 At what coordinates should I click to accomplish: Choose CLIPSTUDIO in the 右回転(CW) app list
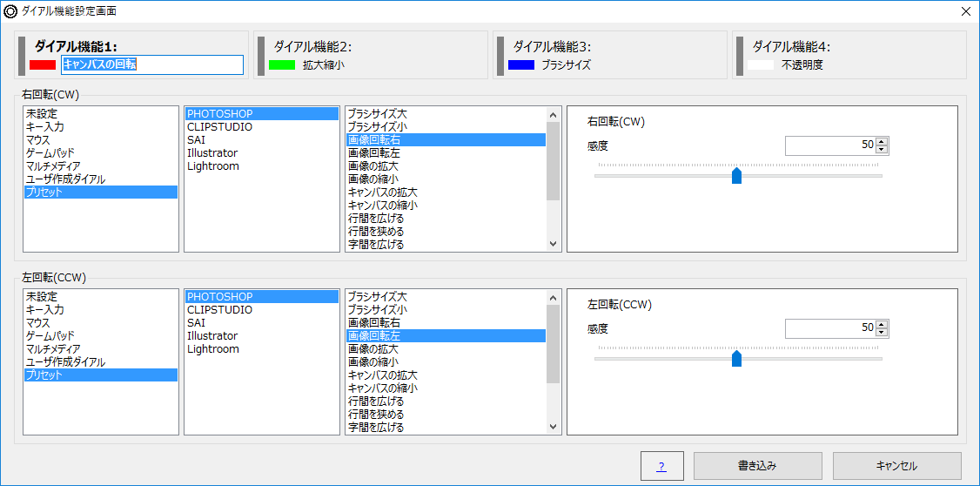click(x=262, y=127)
